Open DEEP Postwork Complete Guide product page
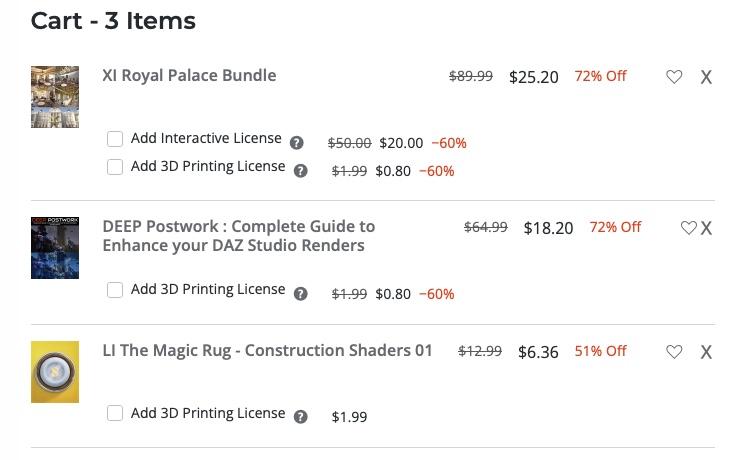The width and height of the screenshot is (742, 460). pyautogui.click(x=238, y=236)
